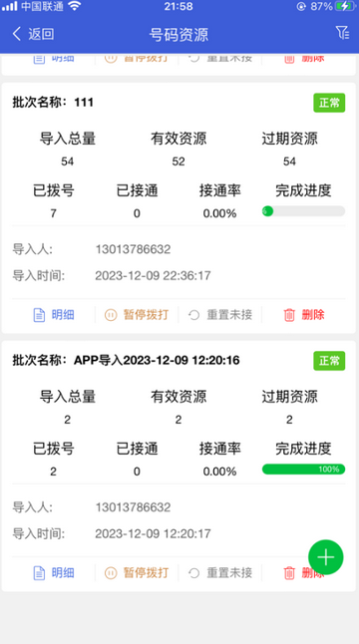Click the trash icon in batch 111 card

(289, 315)
